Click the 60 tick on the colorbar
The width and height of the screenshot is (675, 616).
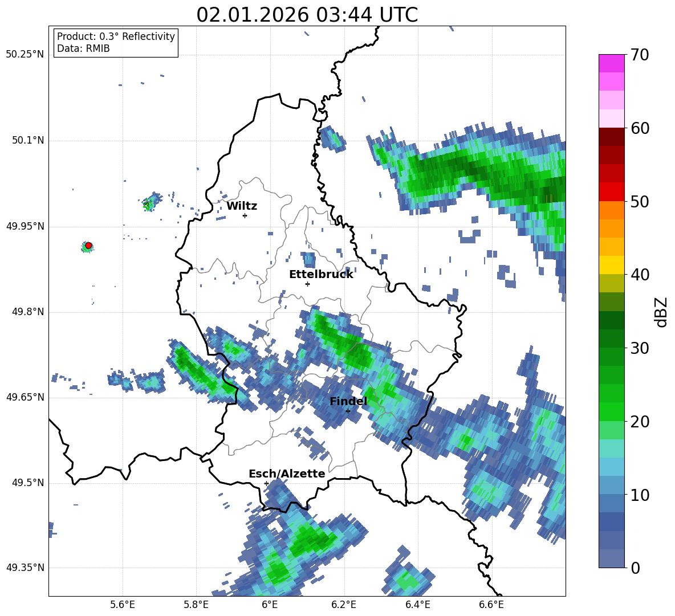pyautogui.click(x=640, y=128)
